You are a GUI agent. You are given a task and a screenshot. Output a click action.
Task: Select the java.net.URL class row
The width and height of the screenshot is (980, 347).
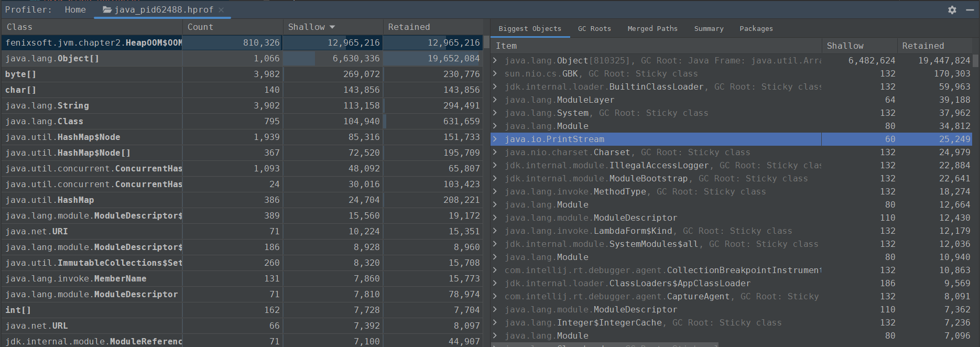pos(242,326)
